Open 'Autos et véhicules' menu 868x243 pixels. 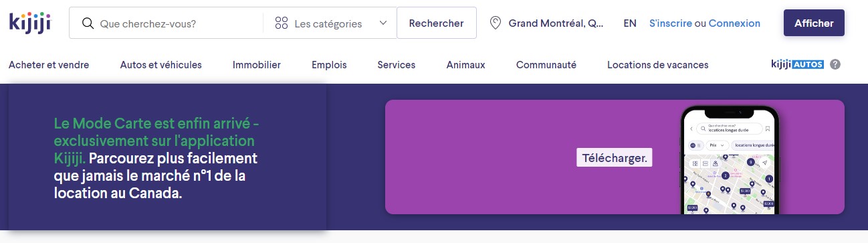point(160,65)
